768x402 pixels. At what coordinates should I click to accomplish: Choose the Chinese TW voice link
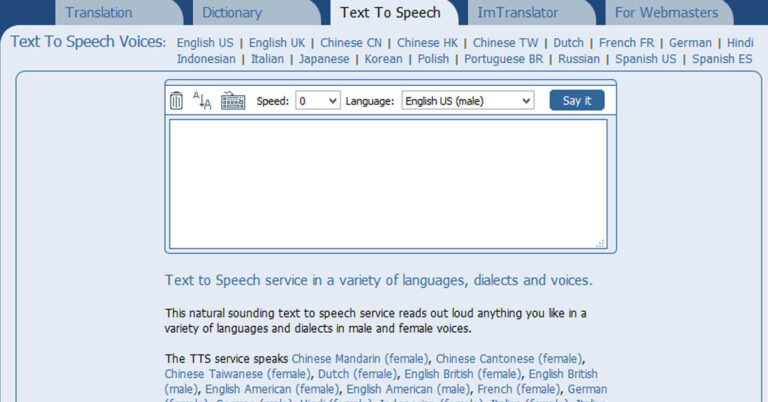click(x=505, y=43)
